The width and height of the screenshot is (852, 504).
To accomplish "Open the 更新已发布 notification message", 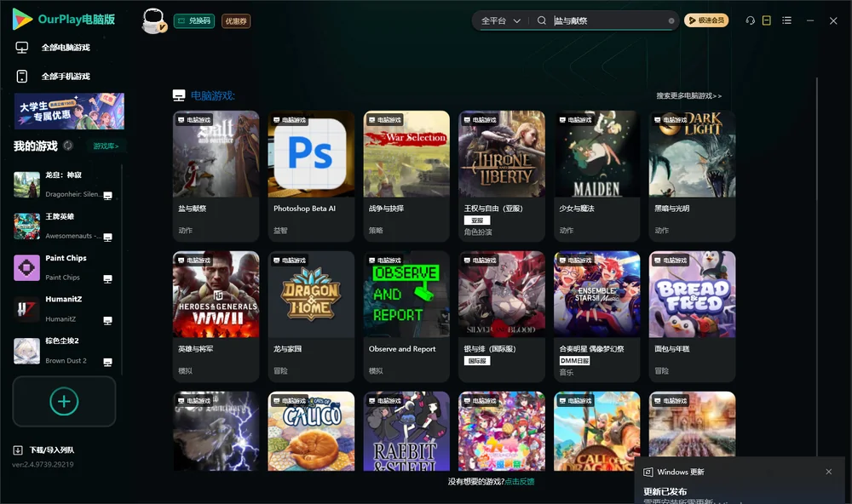I will (x=665, y=491).
